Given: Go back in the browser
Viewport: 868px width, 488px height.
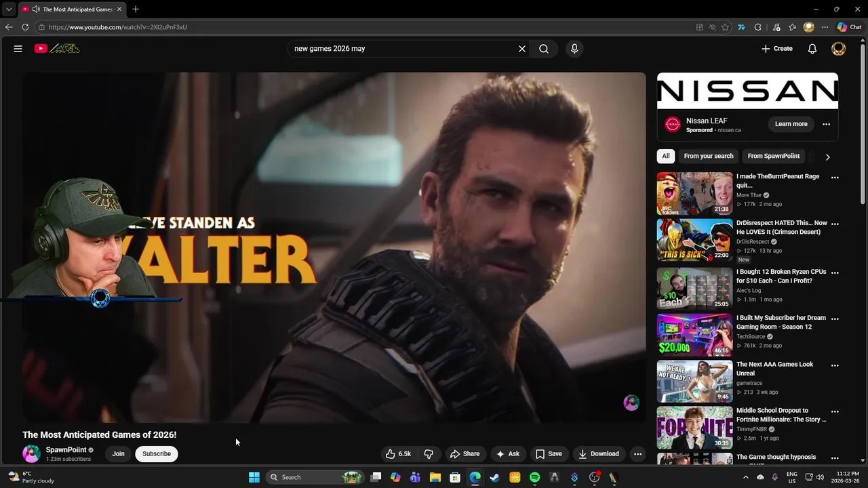Looking at the screenshot, I should click(9, 27).
